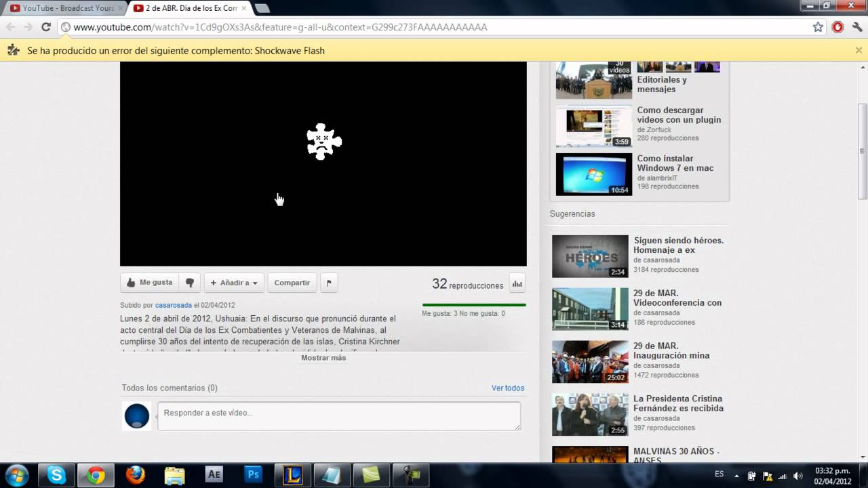Screen dimensions: 868x488
Task: Click the Sugerencias heading text
Action: (572, 213)
